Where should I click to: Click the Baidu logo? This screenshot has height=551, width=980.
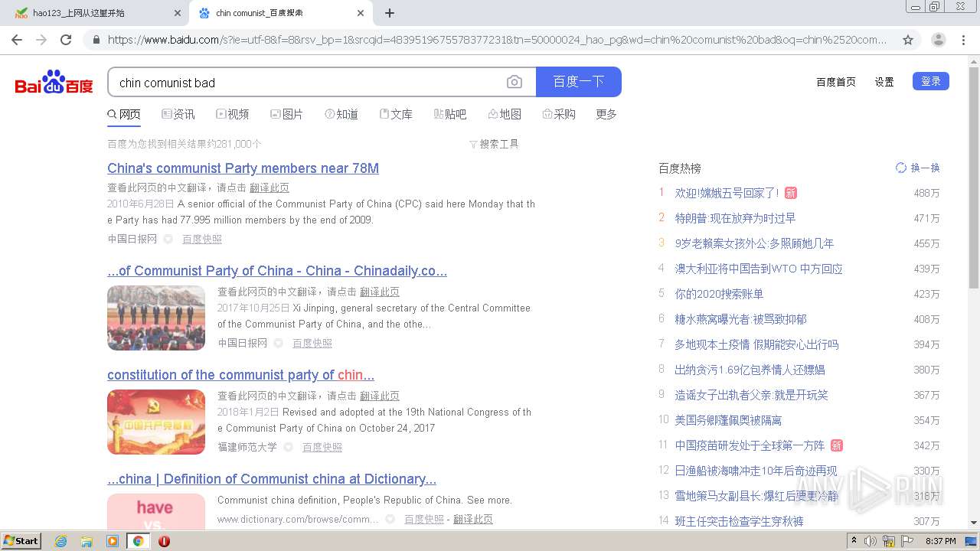(54, 82)
